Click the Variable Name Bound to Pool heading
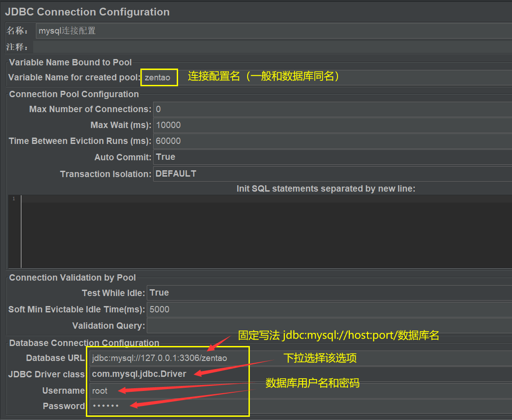Viewport: 512px width, 420px height. pos(70,62)
